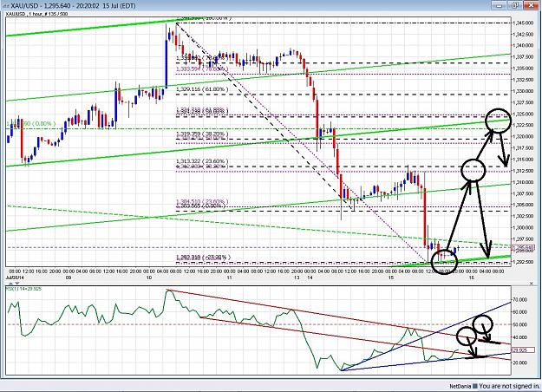Click the date label 11 on time axis
This screenshot has height=392, width=542.
tap(230, 278)
